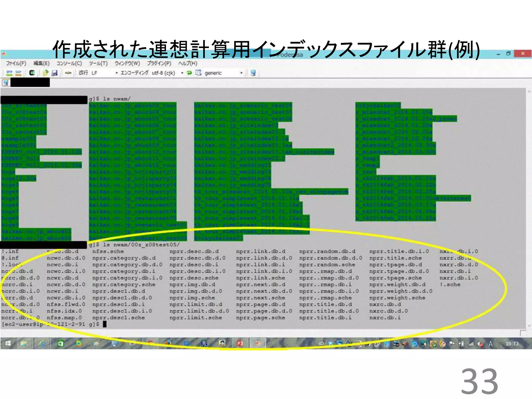The image size is (532, 399).
Task: Open the 編集(E) menu
Action: coord(42,63)
